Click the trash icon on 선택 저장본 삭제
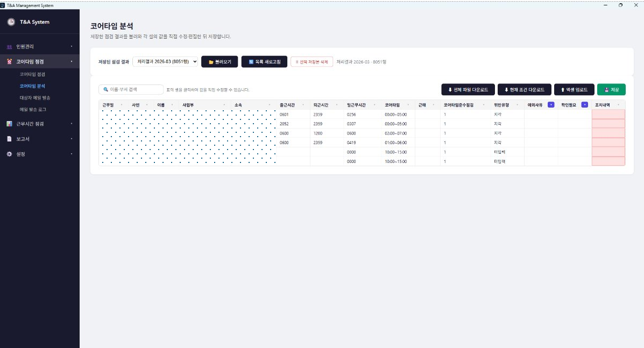 tap(297, 62)
